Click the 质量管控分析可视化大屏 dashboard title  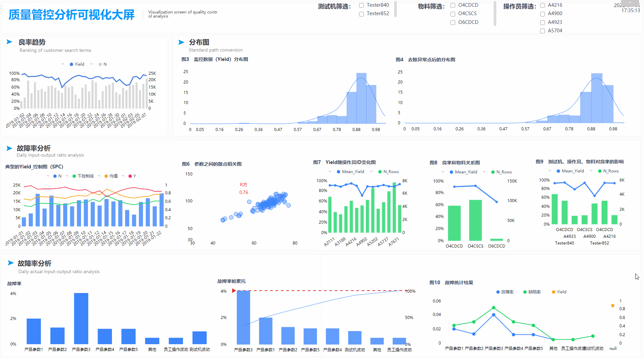pyautogui.click(x=71, y=14)
